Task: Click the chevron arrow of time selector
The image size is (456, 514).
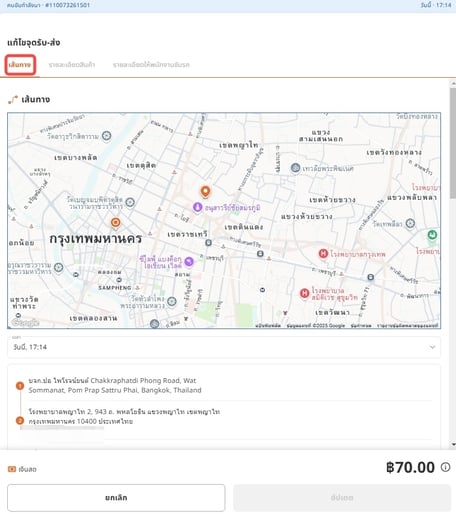Action: tap(432, 347)
